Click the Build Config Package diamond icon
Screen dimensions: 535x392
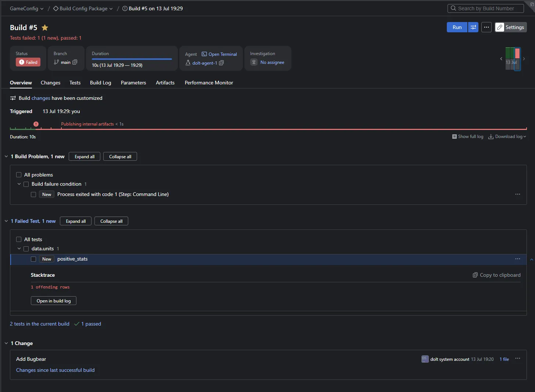click(x=56, y=8)
